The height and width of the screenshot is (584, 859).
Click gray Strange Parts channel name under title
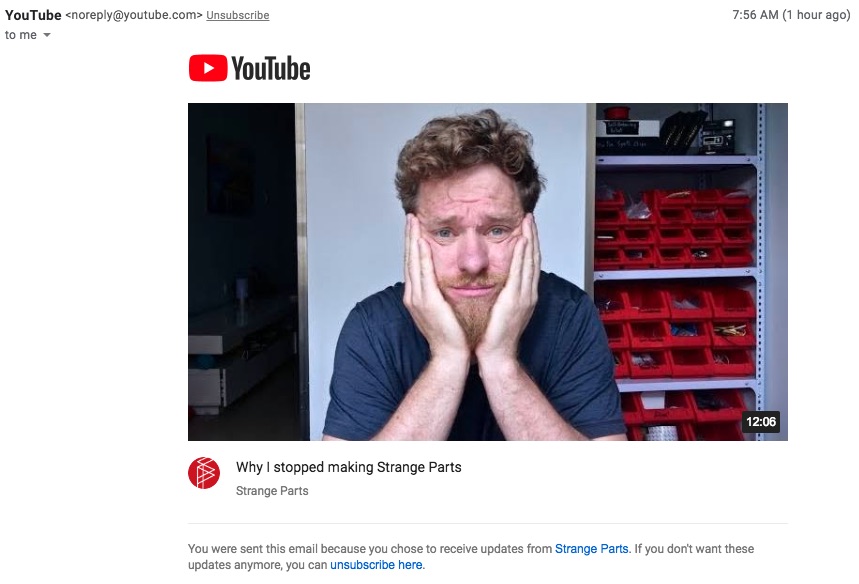[272, 491]
